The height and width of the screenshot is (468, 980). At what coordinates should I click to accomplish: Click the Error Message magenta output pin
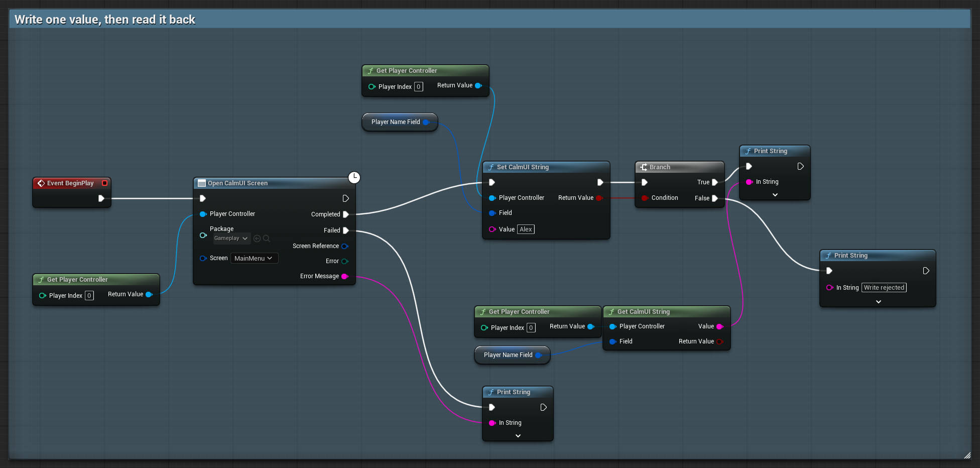[x=345, y=276]
